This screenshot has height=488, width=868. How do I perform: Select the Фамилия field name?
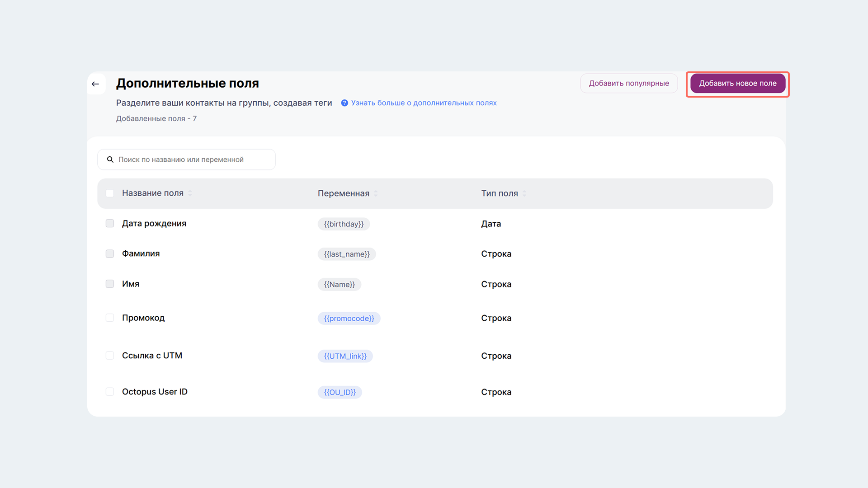pyautogui.click(x=141, y=254)
